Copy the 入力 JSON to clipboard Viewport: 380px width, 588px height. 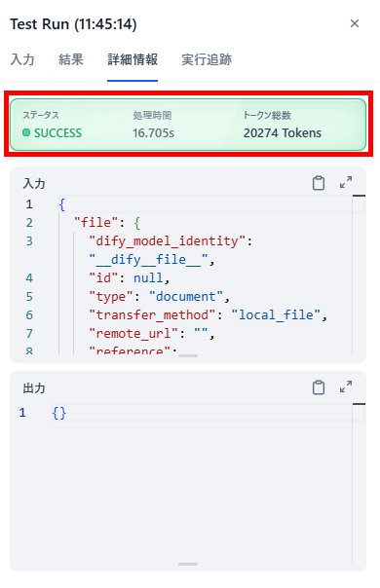point(319,183)
